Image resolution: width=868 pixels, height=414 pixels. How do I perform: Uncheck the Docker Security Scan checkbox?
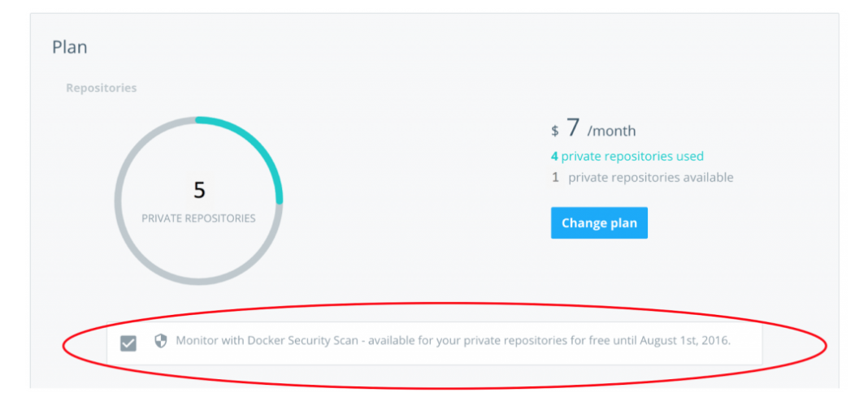(128, 344)
